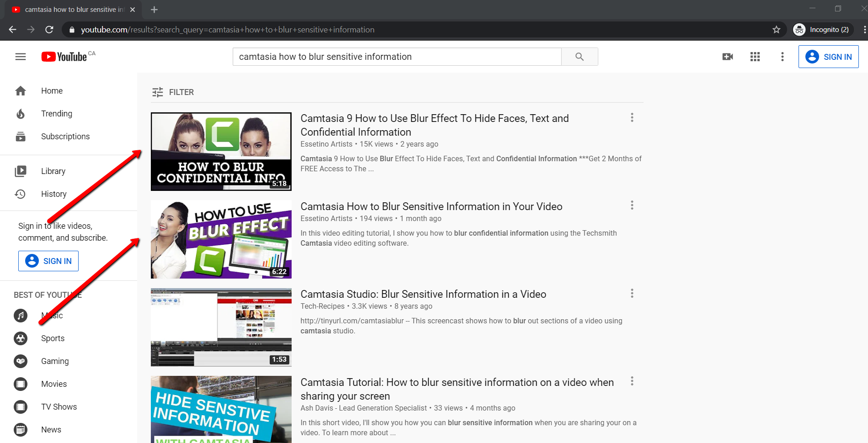
Task: Open Camtasia Studio: Blur Sensitive Information title
Action: click(423, 294)
